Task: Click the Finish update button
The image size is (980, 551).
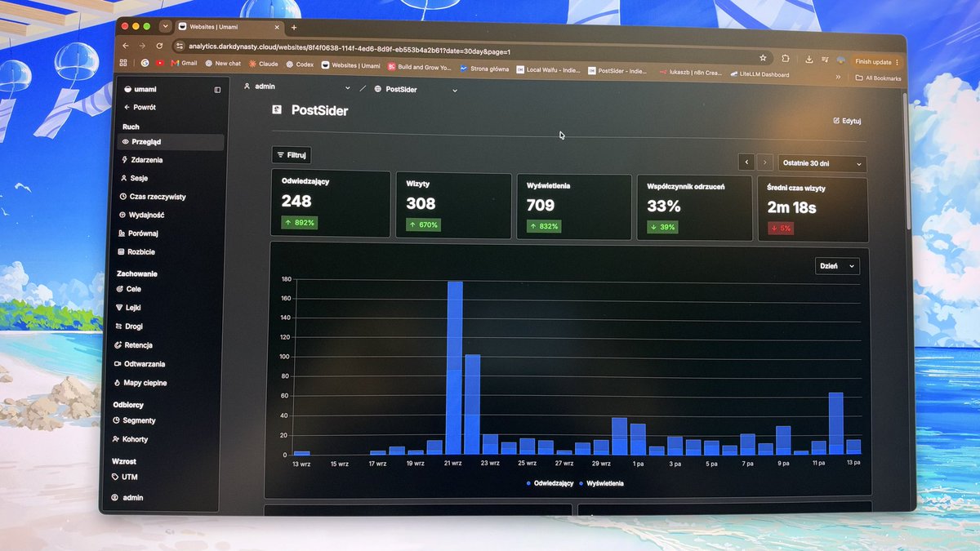Action: tap(877, 62)
